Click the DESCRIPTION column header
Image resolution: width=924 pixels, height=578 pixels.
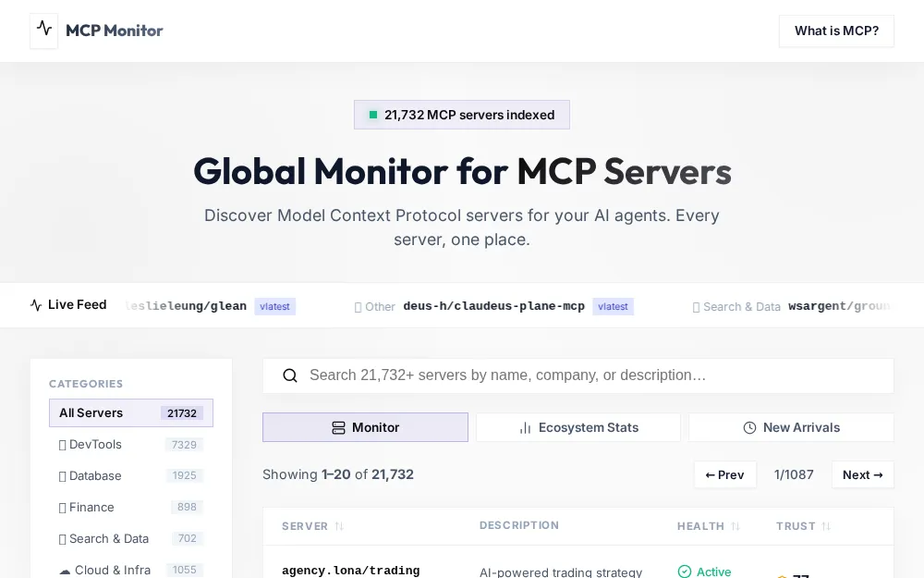519,525
